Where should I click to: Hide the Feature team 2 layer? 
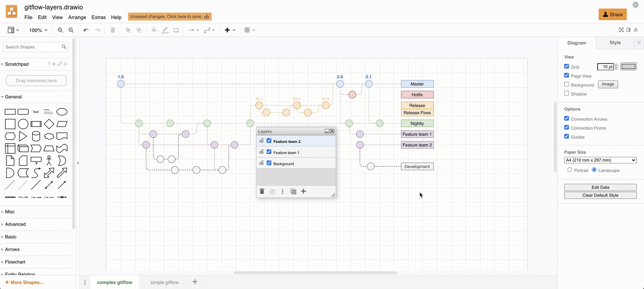(269, 141)
